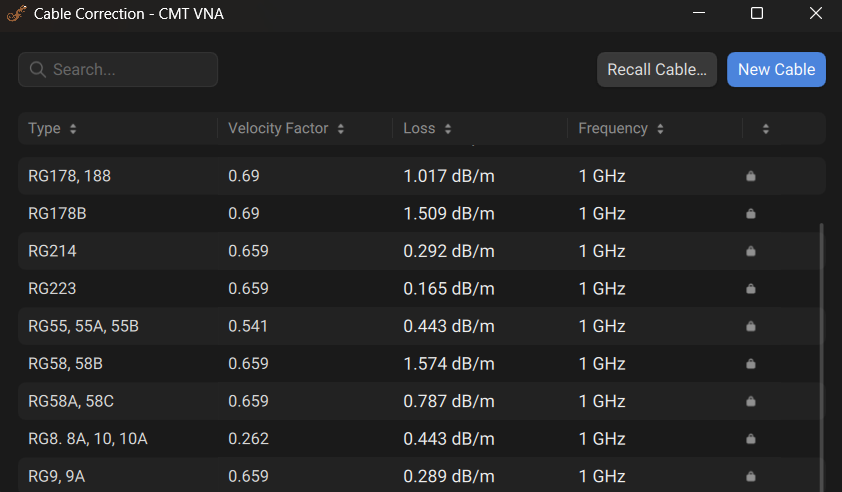Sort the table by Type column
Image resolution: width=842 pixels, height=492 pixels.
click(x=52, y=129)
